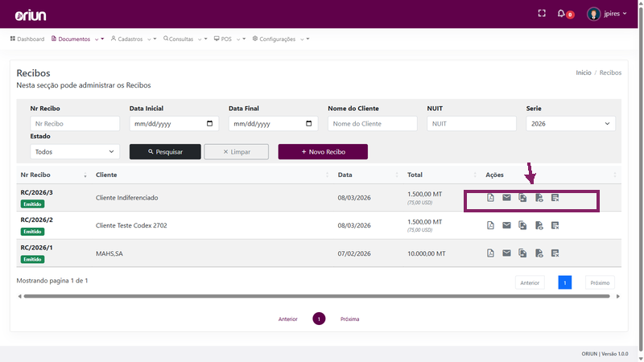The width and height of the screenshot is (644, 362).
Task: Click the Novo Recibo button
Action: 323,152
